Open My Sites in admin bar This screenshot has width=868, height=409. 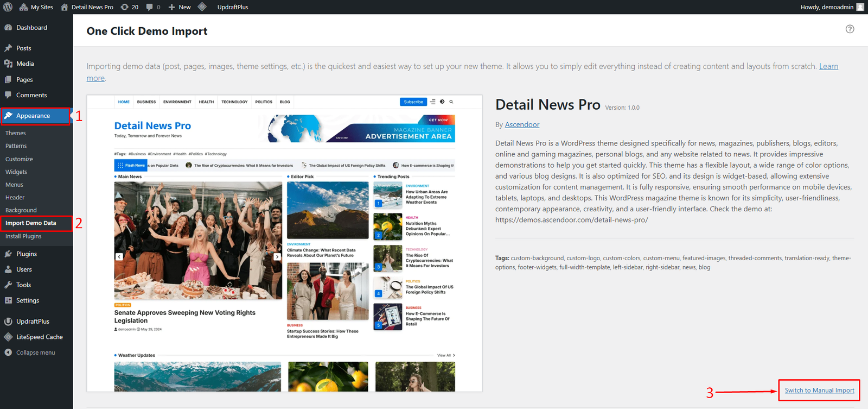pyautogui.click(x=36, y=7)
